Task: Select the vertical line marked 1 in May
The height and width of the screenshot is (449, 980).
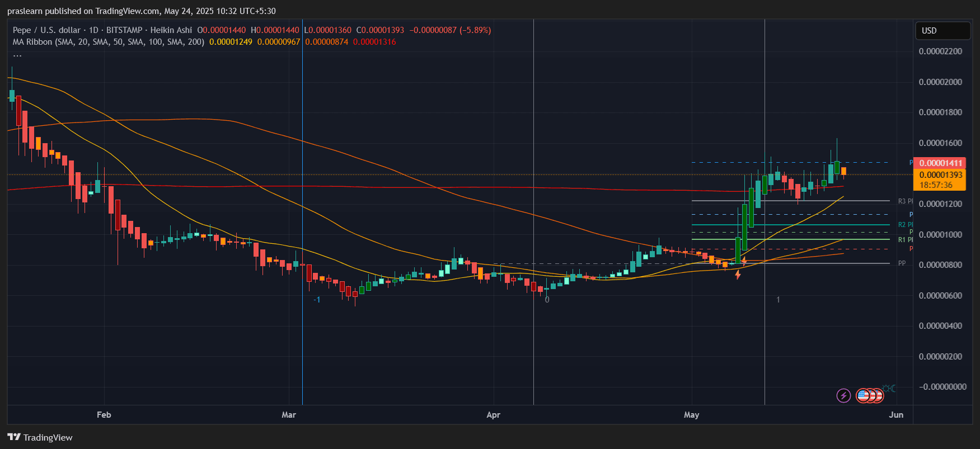Action: 765,212
